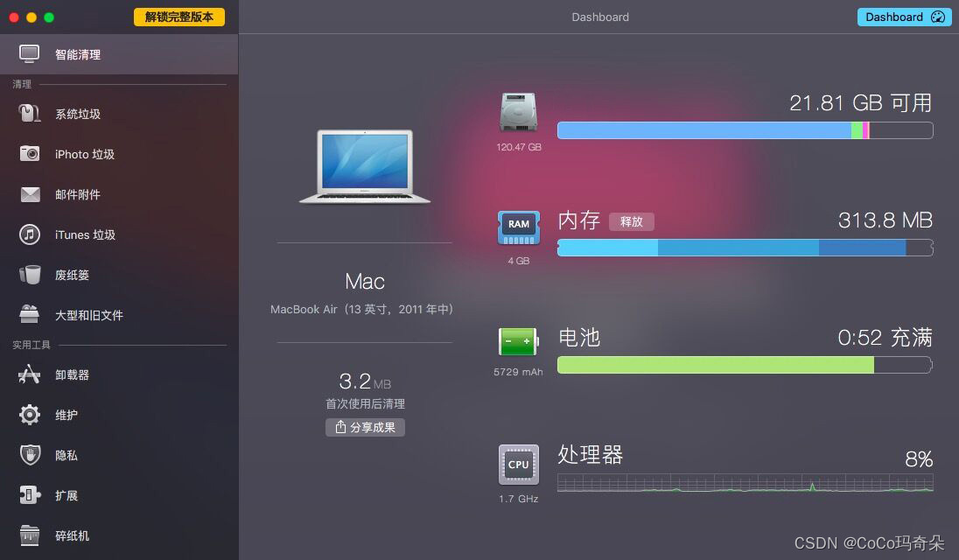Click the CPU processor chip icon
Screen dimensions: 959x560
(x=519, y=465)
